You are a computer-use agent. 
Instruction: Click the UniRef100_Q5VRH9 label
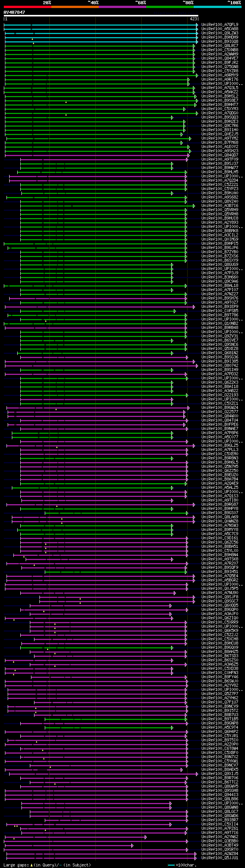pyautogui.click(x=220, y=210)
